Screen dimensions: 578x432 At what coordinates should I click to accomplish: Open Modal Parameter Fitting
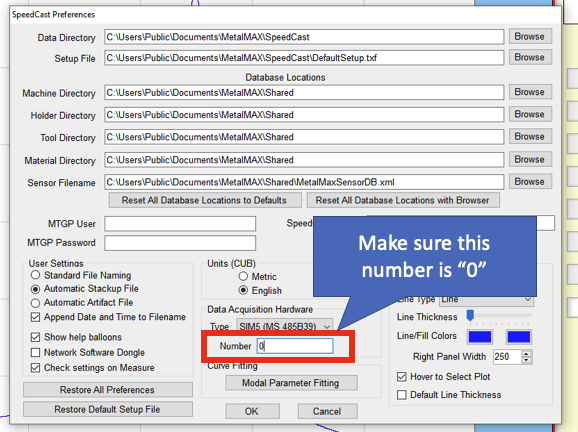click(x=291, y=383)
